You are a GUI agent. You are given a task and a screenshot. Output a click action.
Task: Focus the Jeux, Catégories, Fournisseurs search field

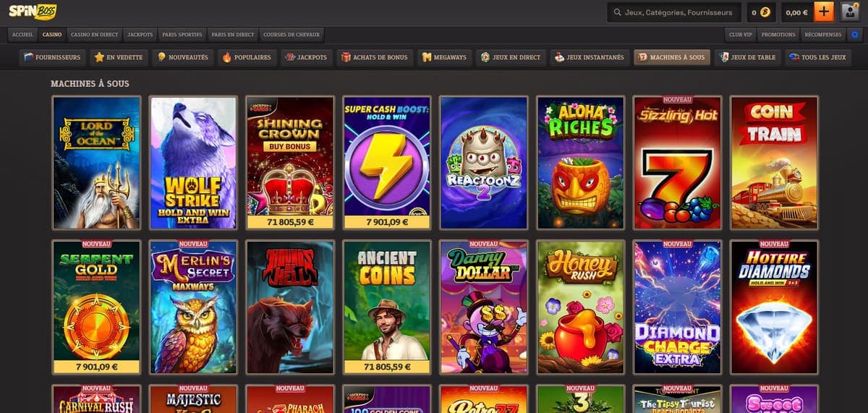click(674, 12)
